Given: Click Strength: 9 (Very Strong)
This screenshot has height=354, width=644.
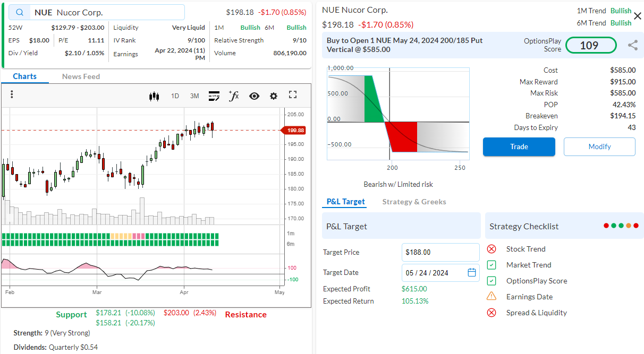Looking at the screenshot, I should [x=52, y=333].
